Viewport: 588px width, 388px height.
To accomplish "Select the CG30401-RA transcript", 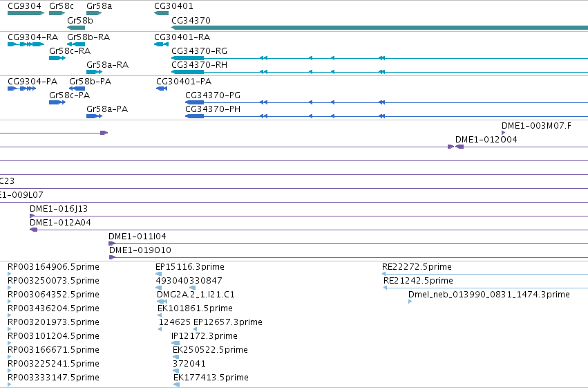I will point(161,44).
